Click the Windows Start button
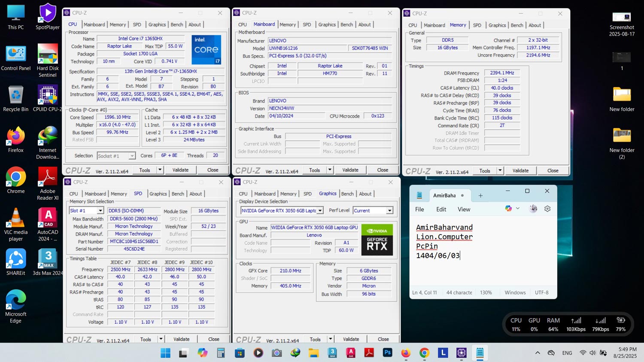The width and height of the screenshot is (644, 362). (165, 353)
